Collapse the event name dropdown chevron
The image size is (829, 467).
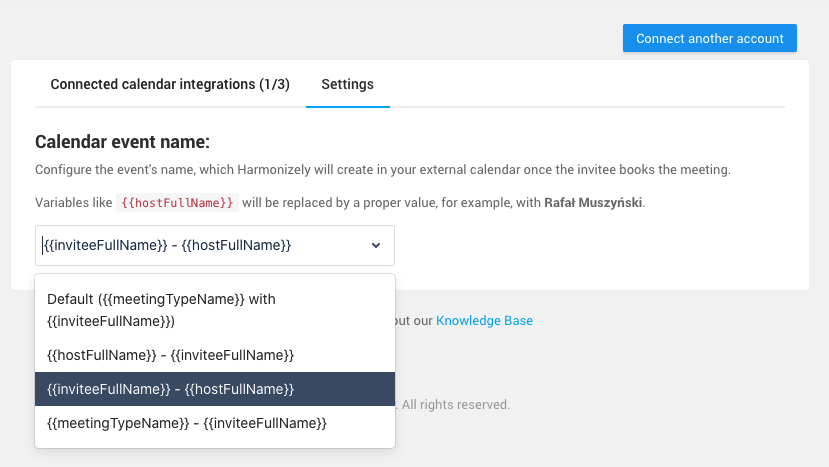coord(375,245)
